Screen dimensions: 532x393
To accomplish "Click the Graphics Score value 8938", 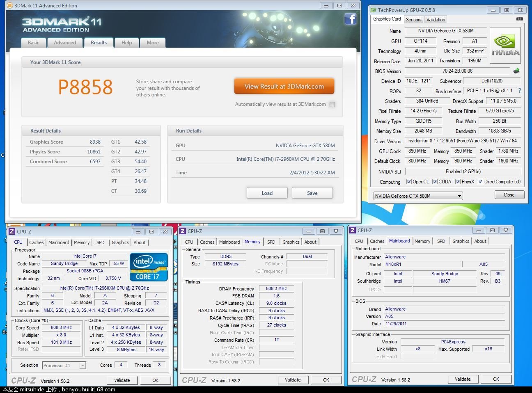I will (x=95, y=142).
